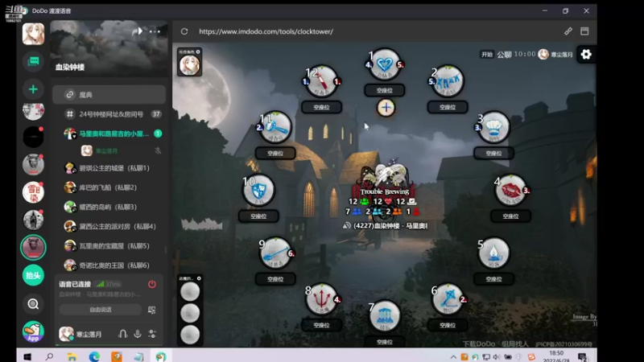The image size is (644, 362).
Task: Click the round plus button under seat 1
Action: click(x=386, y=108)
